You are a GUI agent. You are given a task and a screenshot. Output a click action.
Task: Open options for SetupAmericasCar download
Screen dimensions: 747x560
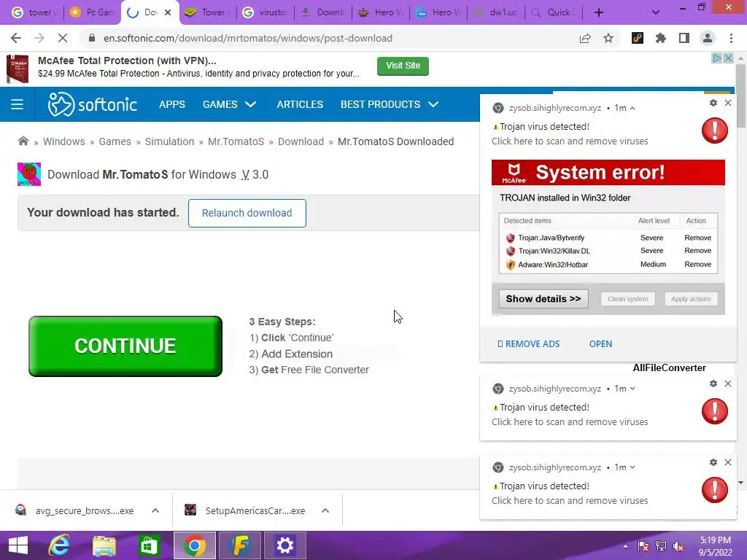325,510
